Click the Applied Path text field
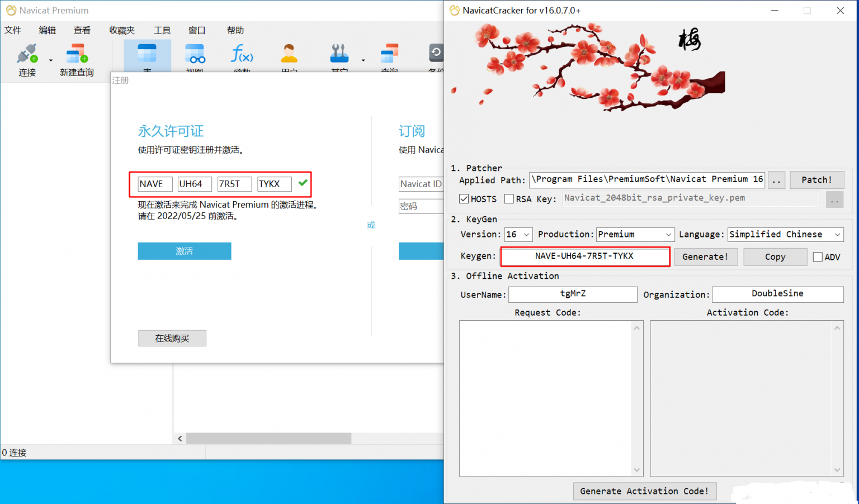859x504 pixels. coord(647,179)
